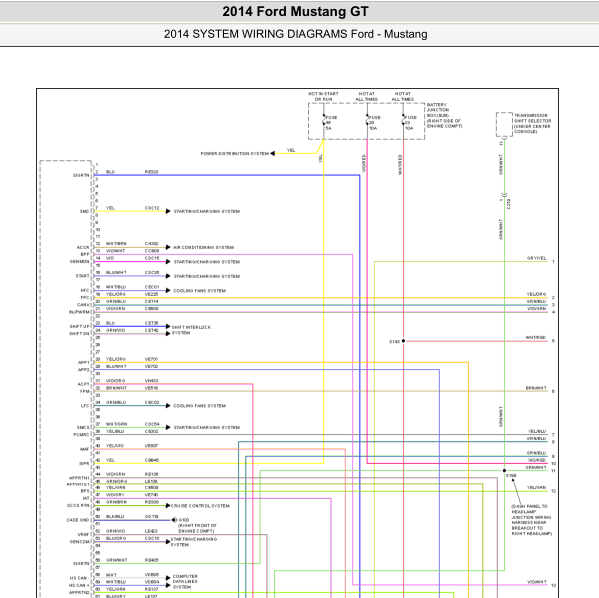Click the "SHIFT DN" pin label
The width and height of the screenshot is (599, 598).
pyautogui.click(x=79, y=334)
